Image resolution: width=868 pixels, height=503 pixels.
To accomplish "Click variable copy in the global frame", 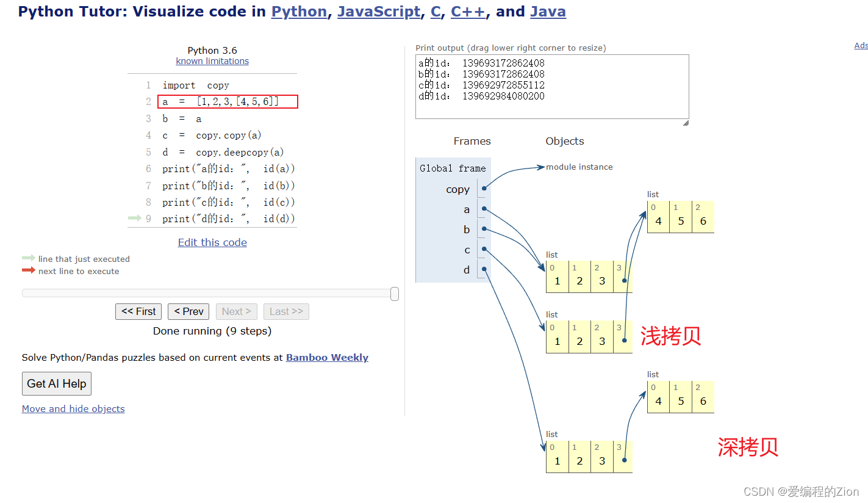I will [457, 189].
